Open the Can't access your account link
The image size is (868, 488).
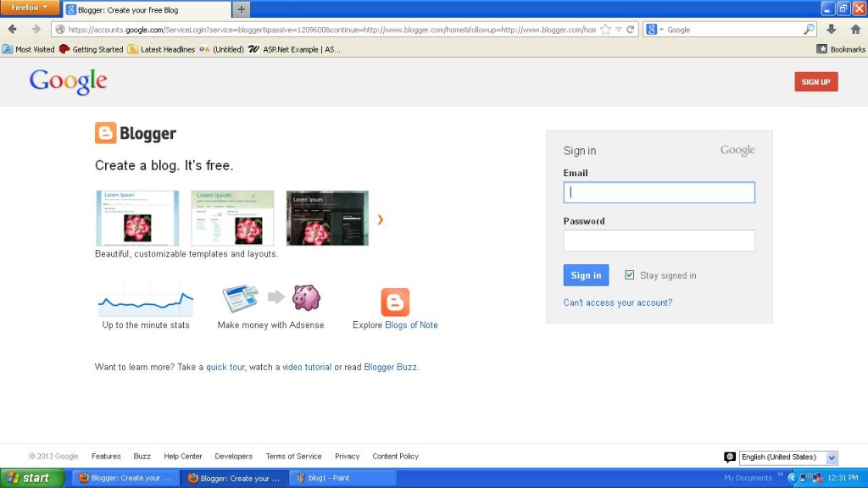click(620, 302)
